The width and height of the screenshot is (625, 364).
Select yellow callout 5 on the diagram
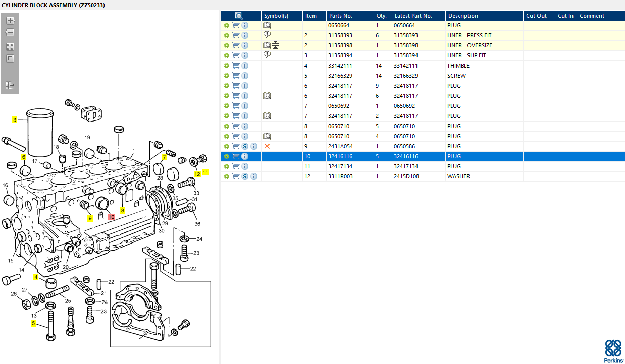[x=33, y=323]
